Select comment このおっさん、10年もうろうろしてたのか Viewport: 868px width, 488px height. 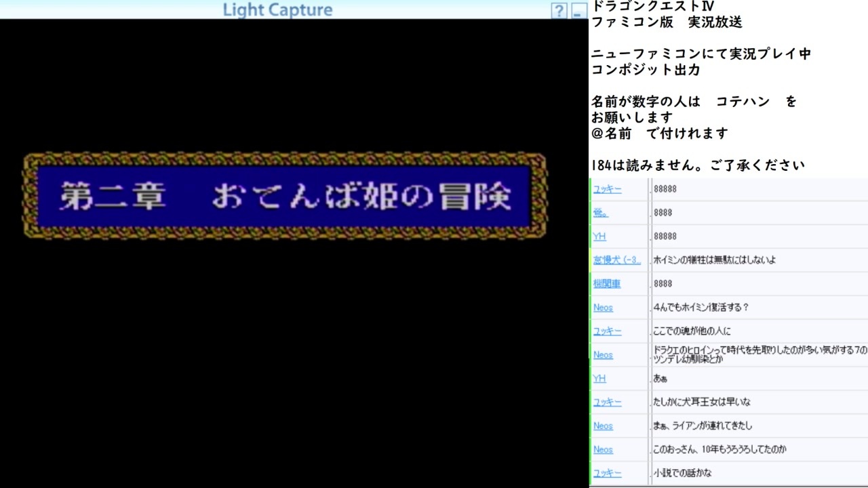click(x=719, y=450)
